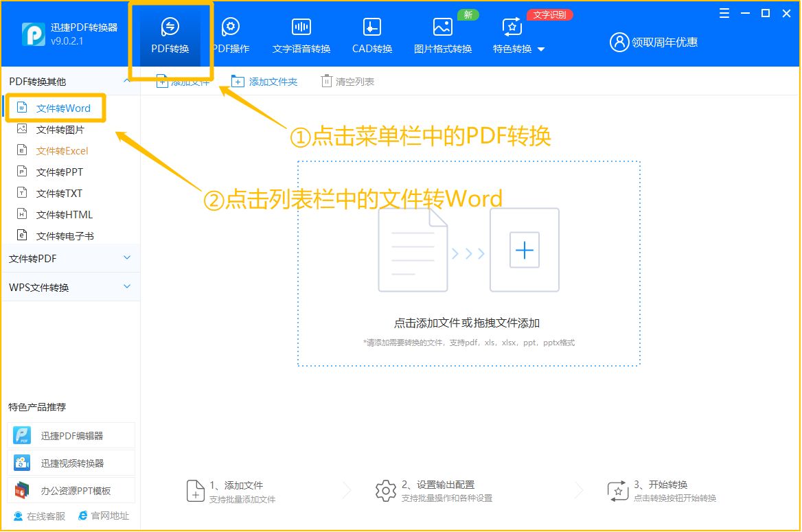Click the CAD转换 icon
This screenshot has width=802, height=532.
[x=372, y=27]
